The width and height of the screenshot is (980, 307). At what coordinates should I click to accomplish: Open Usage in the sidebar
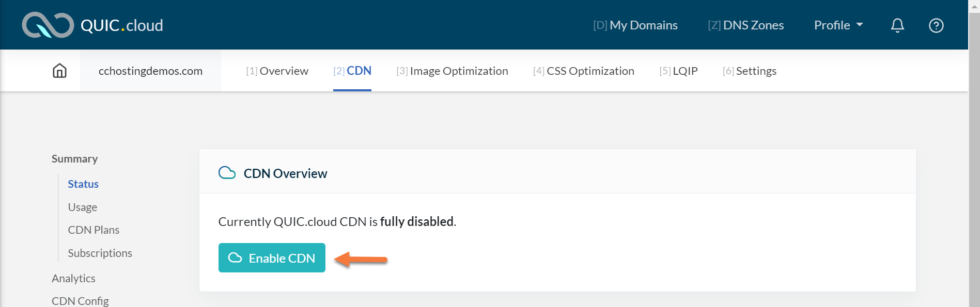tap(83, 207)
